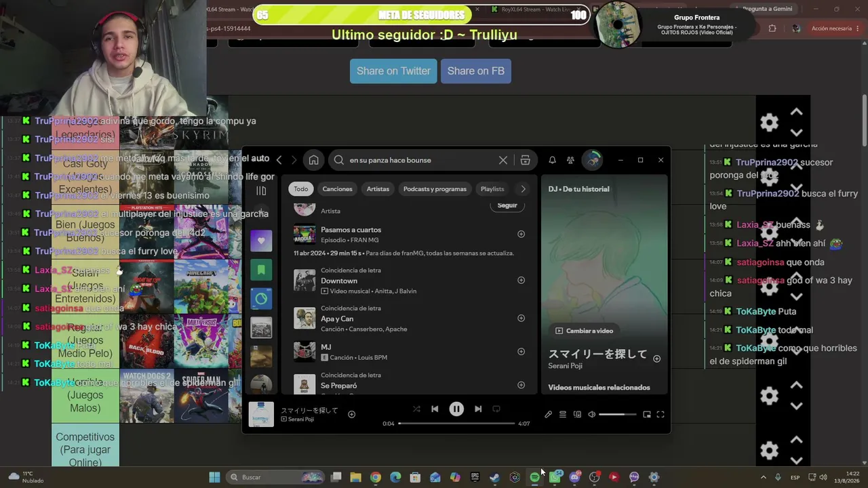Open the Spotify mini player
Viewport: 868px width, 488px height.
click(x=646, y=414)
